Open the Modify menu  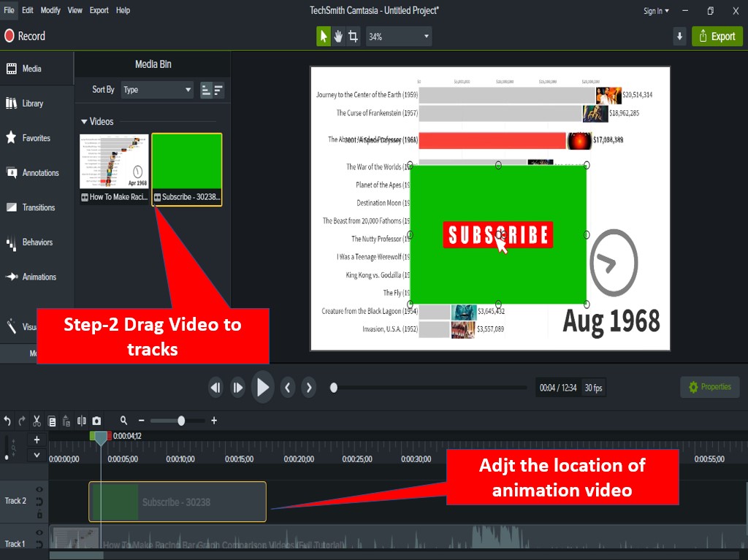point(50,10)
